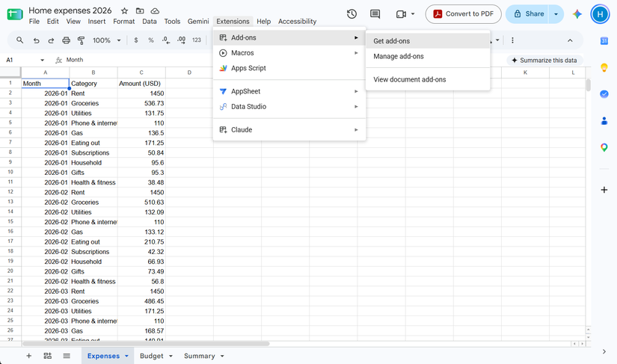The height and width of the screenshot is (364, 617).
Task: Decrease decimal places
Action: click(x=166, y=40)
